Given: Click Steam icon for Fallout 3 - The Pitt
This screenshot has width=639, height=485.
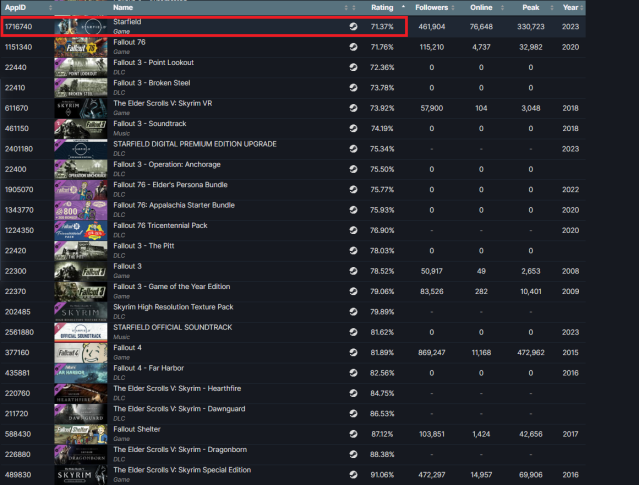Looking at the screenshot, I should pos(353,251).
